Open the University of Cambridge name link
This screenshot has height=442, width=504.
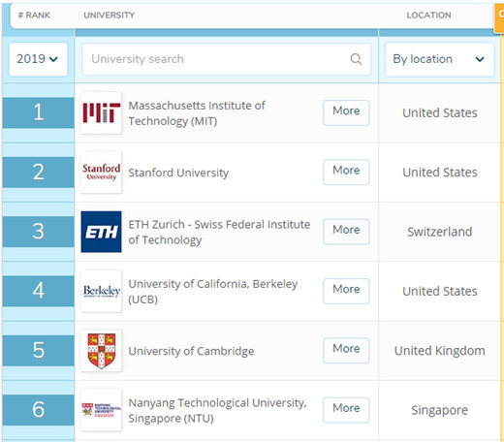(x=191, y=351)
